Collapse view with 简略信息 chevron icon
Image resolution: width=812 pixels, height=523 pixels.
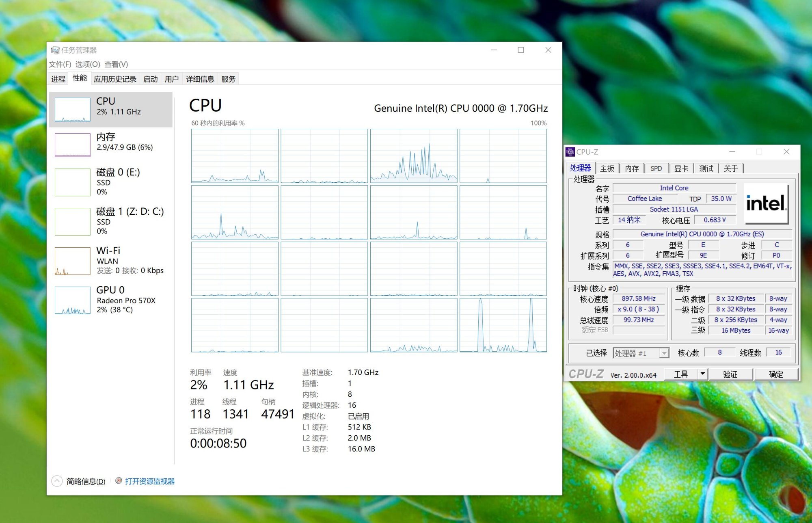(57, 481)
